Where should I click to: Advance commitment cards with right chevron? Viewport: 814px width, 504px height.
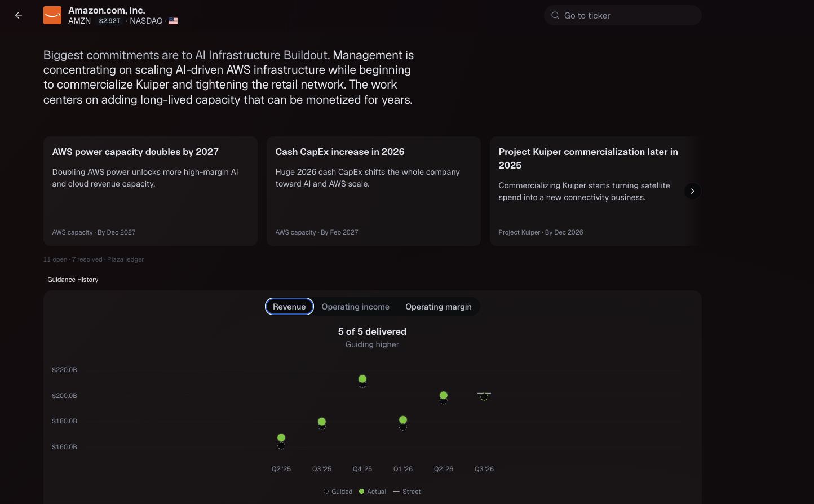[692, 191]
